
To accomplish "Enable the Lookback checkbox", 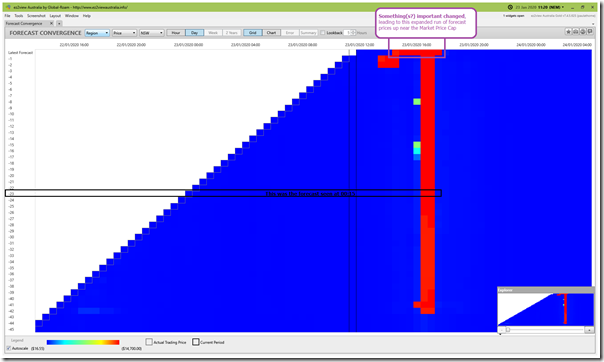I will [x=323, y=33].
